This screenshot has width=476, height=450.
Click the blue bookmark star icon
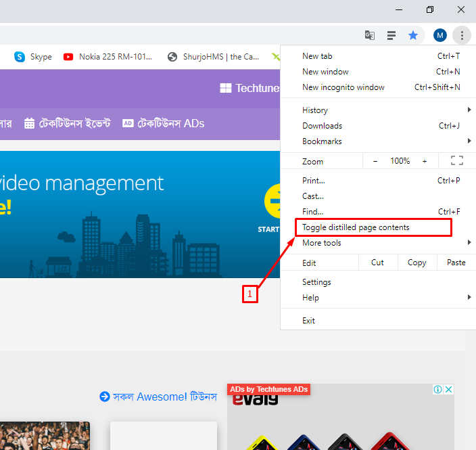413,35
